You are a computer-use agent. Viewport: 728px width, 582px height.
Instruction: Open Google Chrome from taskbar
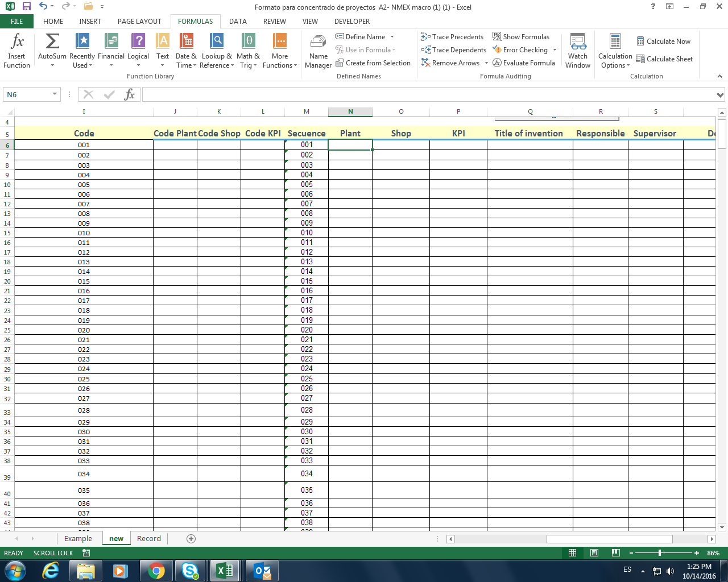[x=156, y=571]
